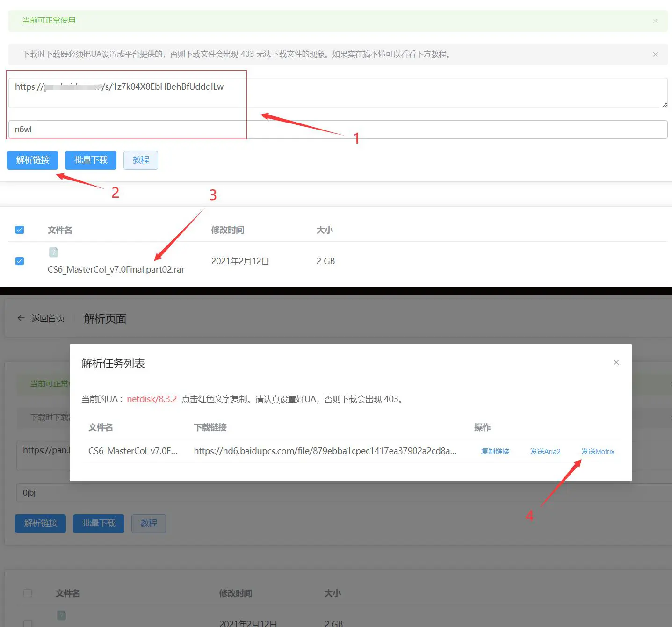672x627 pixels.
Task: Click the 操作 column header in dialog
Action: 482,427
